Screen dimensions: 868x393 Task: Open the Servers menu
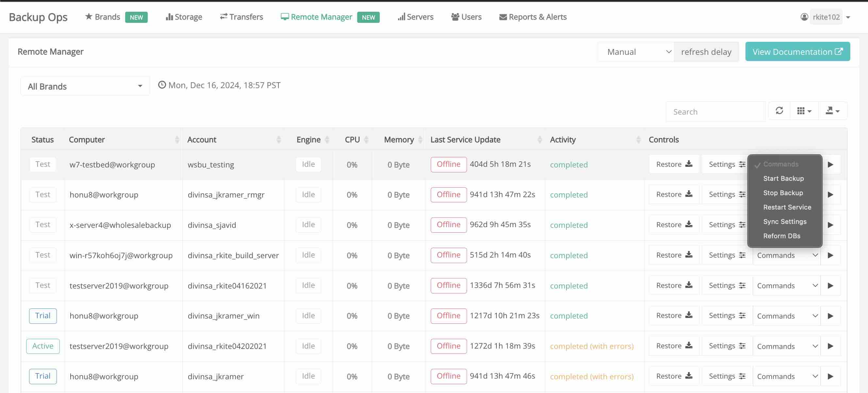[415, 17]
